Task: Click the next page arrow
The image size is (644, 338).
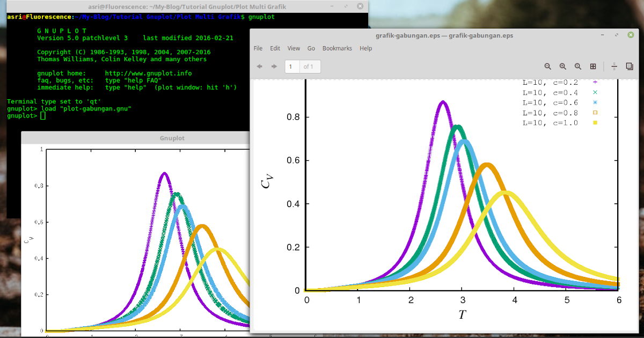Action: (x=274, y=67)
